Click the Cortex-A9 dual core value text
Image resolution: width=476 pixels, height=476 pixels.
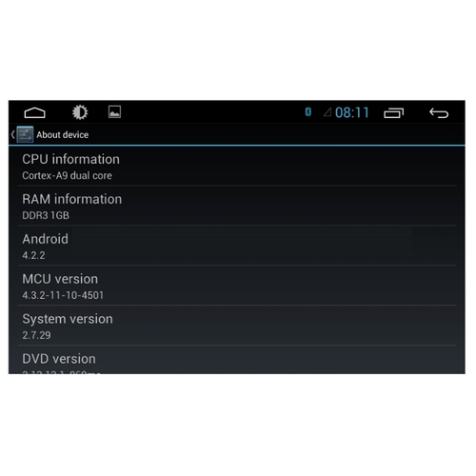(67, 175)
